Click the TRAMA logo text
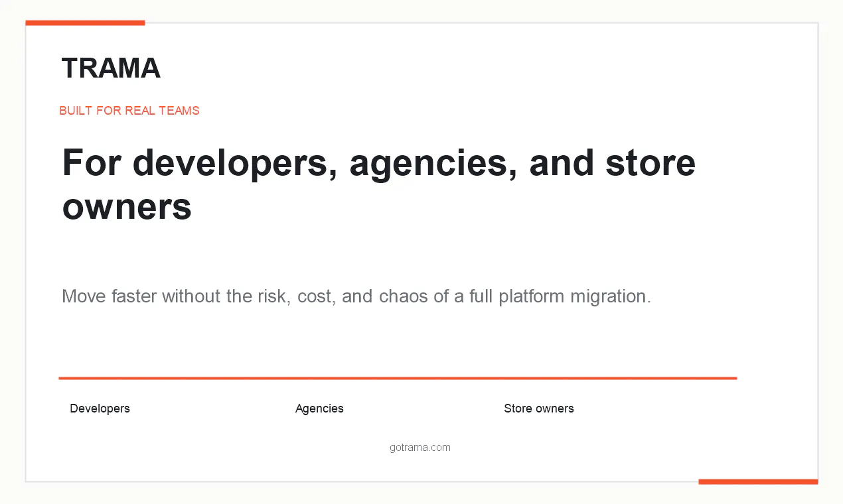 [111, 68]
